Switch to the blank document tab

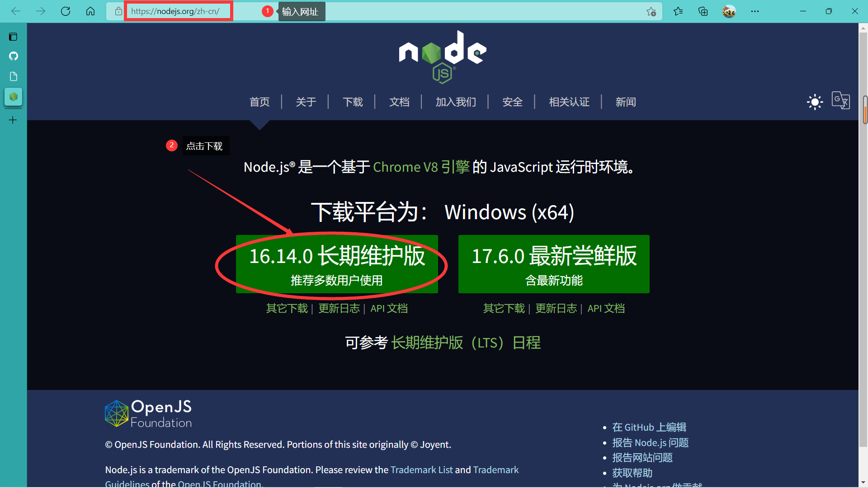point(14,76)
